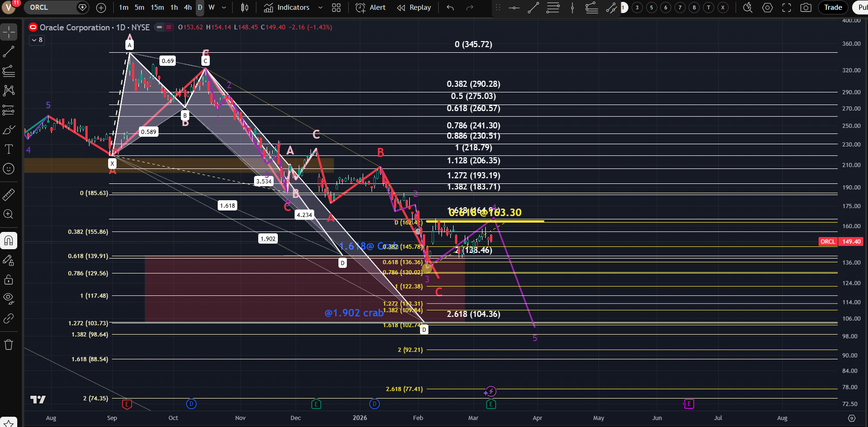Screen dimensions: 868x427
Task: Open the Indicators favorites dropdown arrow
Action: (x=320, y=7)
